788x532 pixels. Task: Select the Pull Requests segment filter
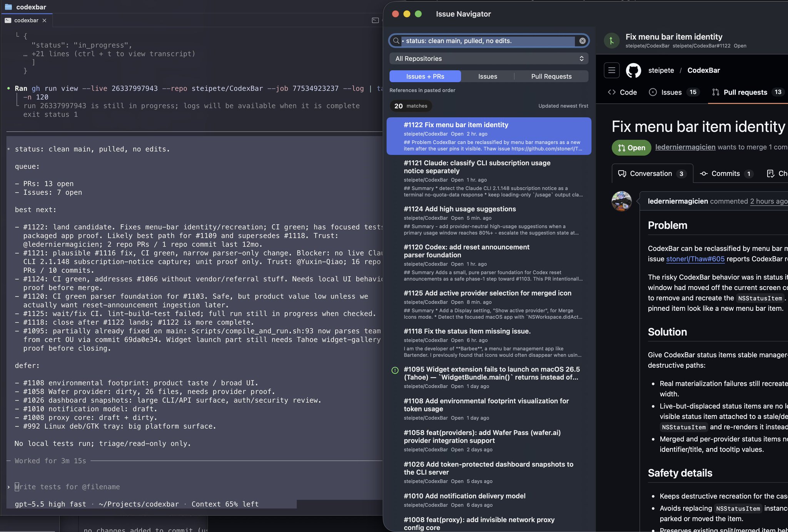[551, 76]
